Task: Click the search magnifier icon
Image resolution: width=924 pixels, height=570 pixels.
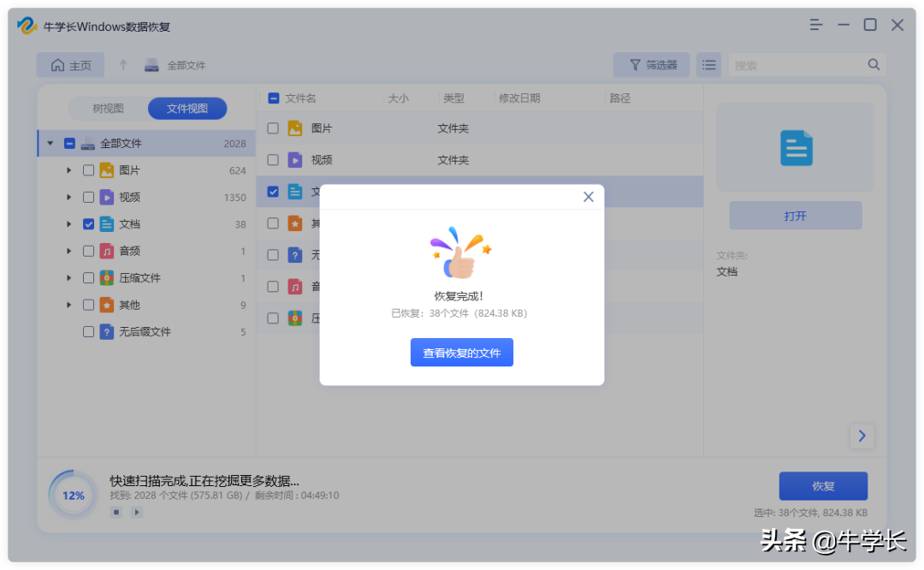Action: [x=874, y=64]
